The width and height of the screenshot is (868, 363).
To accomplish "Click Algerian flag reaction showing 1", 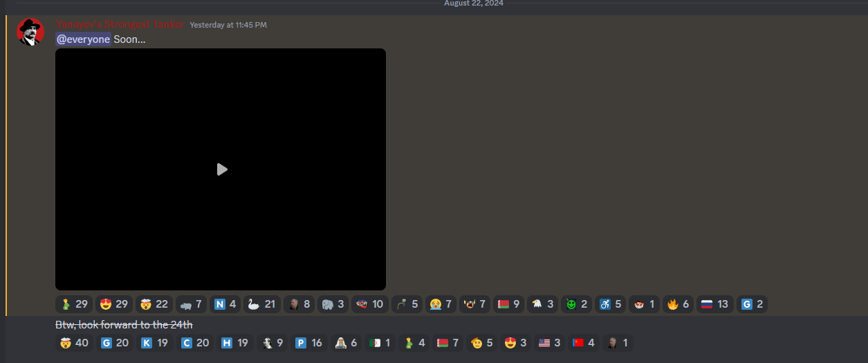I will pyautogui.click(x=378, y=343).
